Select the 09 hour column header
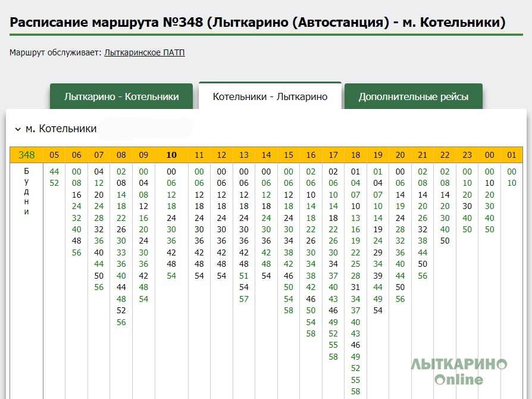532x399 pixels. (x=143, y=155)
